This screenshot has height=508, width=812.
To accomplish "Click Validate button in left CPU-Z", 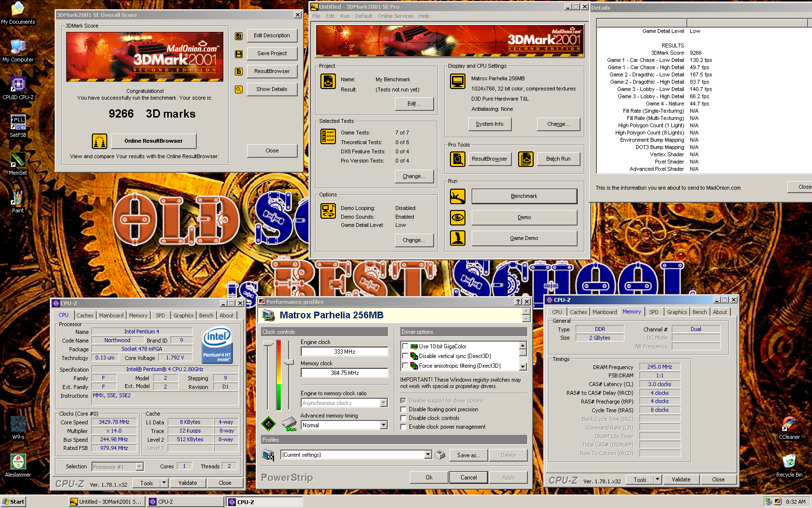I will pos(188,483).
